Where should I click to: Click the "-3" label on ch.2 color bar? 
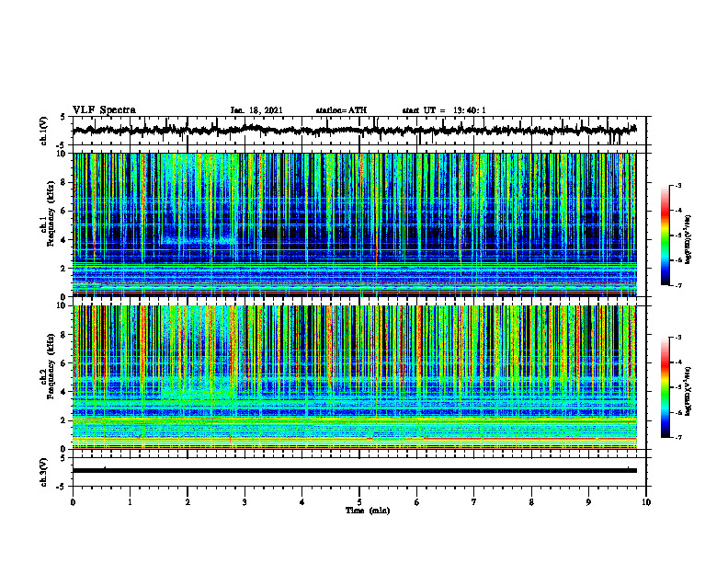pos(677,338)
